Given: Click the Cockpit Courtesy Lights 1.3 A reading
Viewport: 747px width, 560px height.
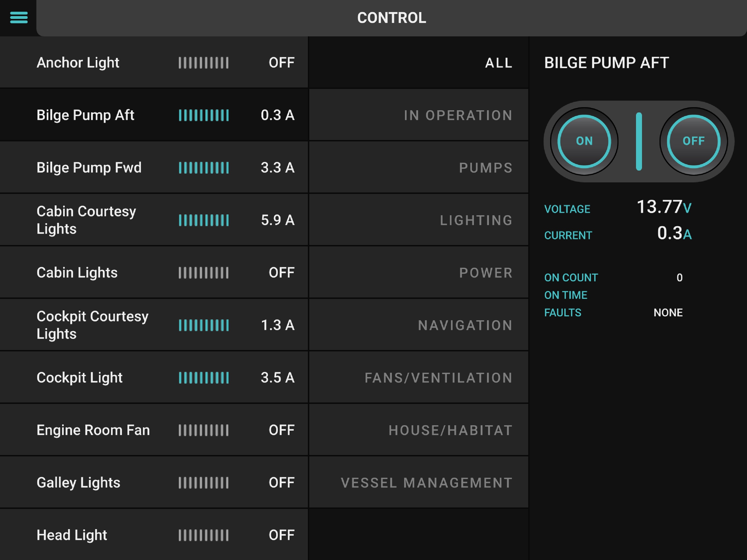Looking at the screenshot, I should (x=278, y=325).
